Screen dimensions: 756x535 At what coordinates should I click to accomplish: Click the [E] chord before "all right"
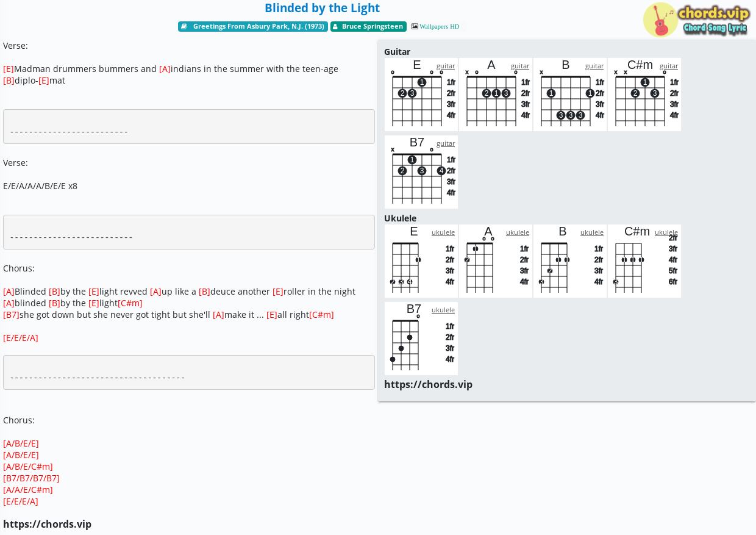click(x=272, y=315)
